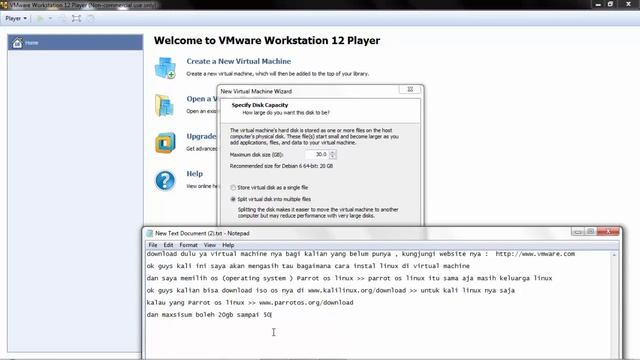This screenshot has width=640, height=360.
Task: Close the New Virtual Machine Wizard dialog
Action: point(410,89)
